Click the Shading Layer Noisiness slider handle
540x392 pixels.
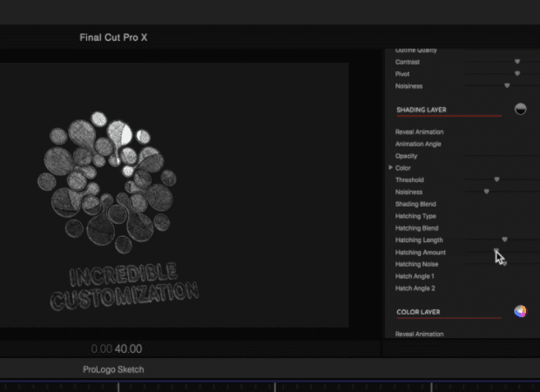[486, 192]
